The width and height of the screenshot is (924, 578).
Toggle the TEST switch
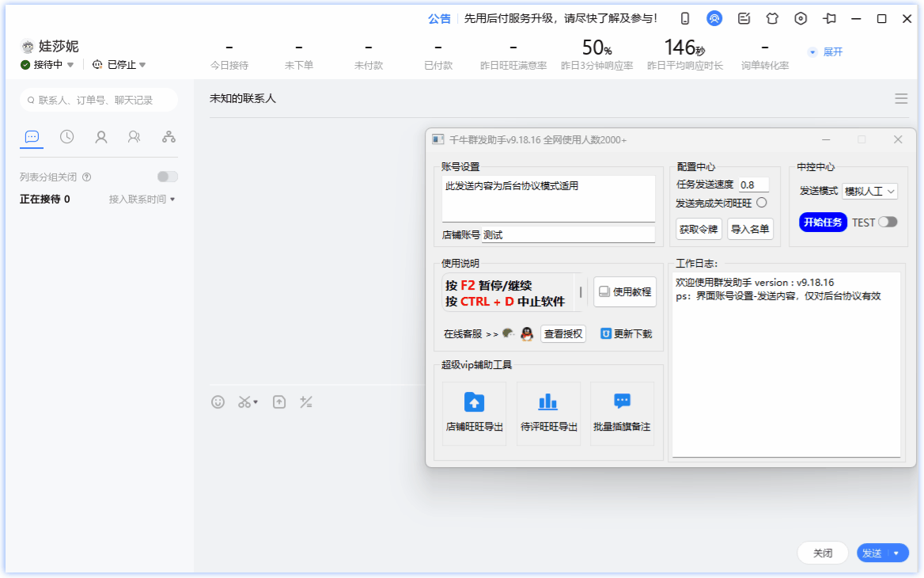click(x=888, y=222)
